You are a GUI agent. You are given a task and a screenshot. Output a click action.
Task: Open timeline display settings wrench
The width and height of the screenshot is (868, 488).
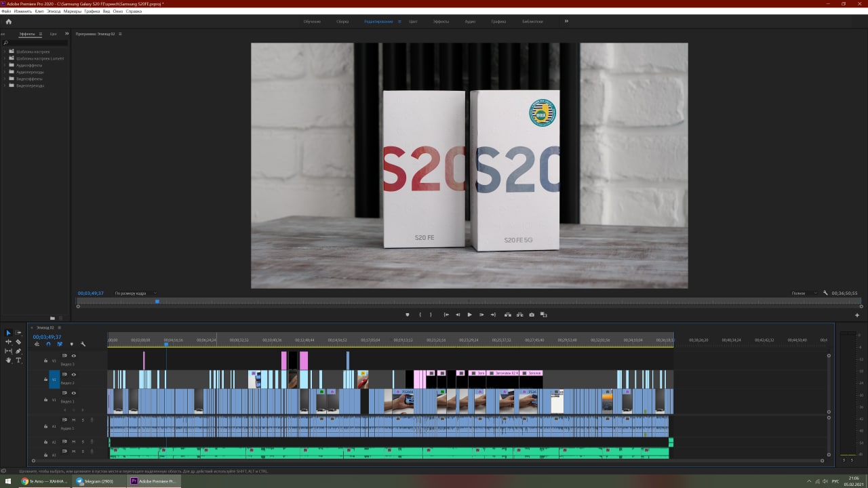pos(83,344)
